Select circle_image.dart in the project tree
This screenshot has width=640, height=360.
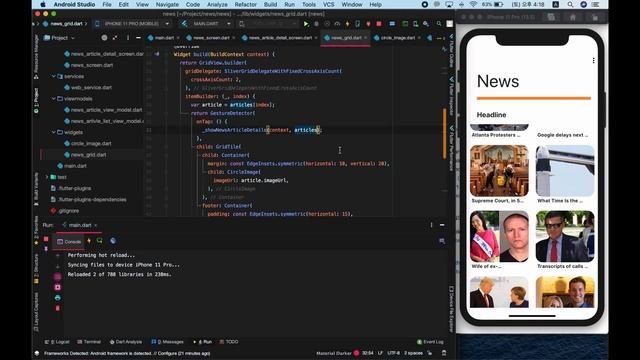pos(87,144)
